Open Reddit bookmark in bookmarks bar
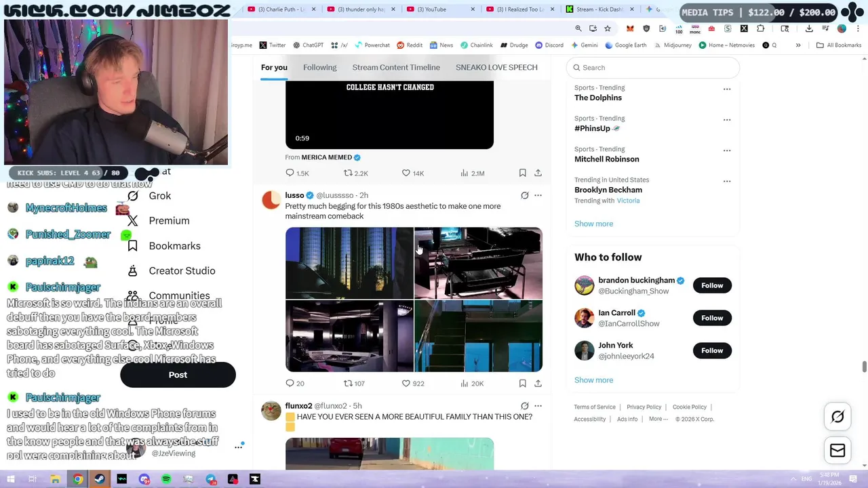This screenshot has height=488, width=868. tap(410, 45)
